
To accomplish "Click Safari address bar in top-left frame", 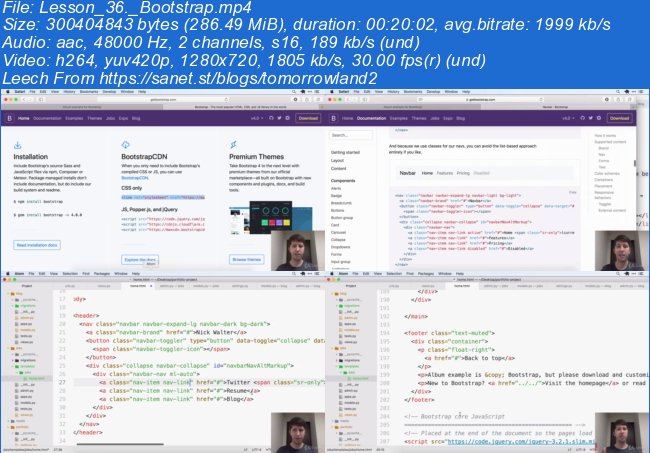I will [163, 99].
